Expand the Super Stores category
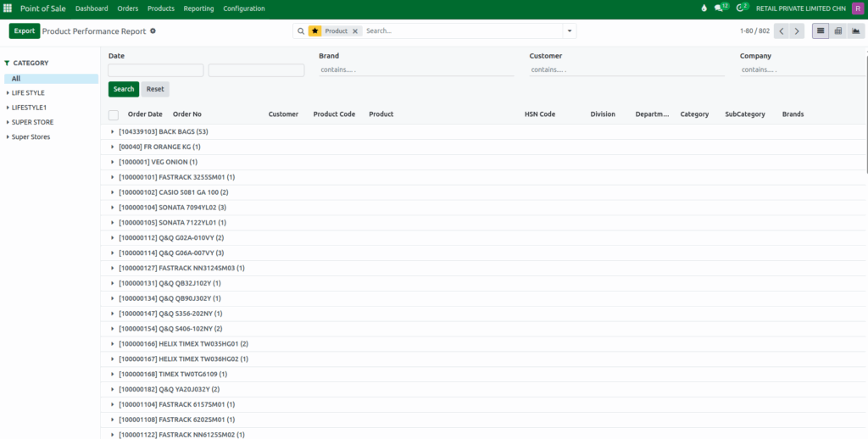Image resolution: width=868 pixels, height=439 pixels. (8, 136)
